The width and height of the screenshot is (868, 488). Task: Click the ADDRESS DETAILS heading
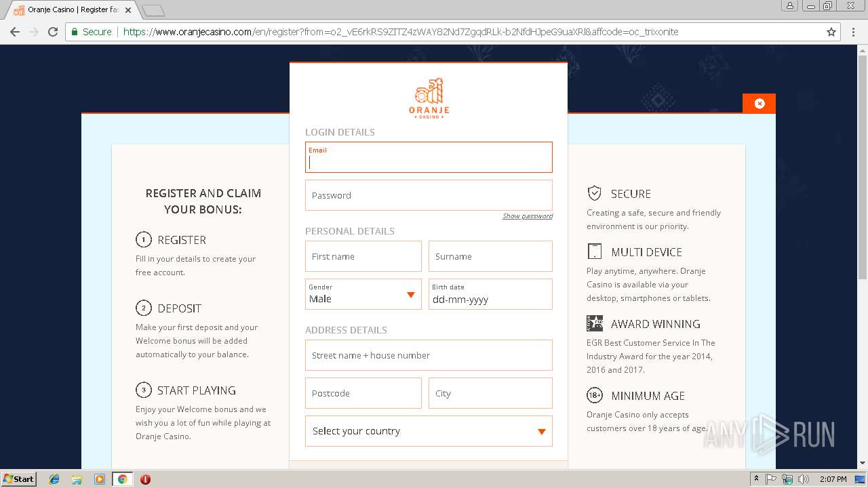pyautogui.click(x=346, y=330)
